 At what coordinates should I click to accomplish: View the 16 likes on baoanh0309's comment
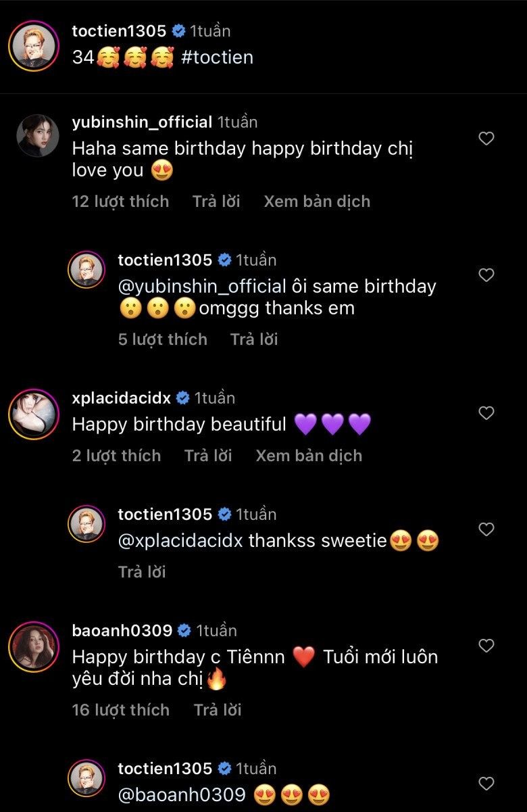point(120,710)
